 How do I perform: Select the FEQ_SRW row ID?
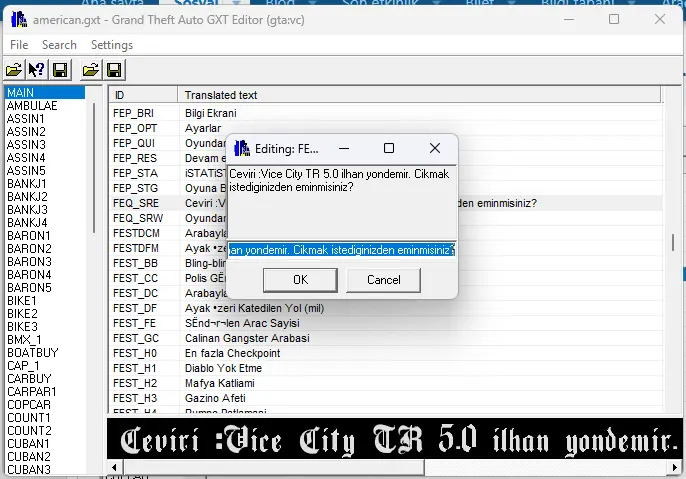tap(138, 218)
